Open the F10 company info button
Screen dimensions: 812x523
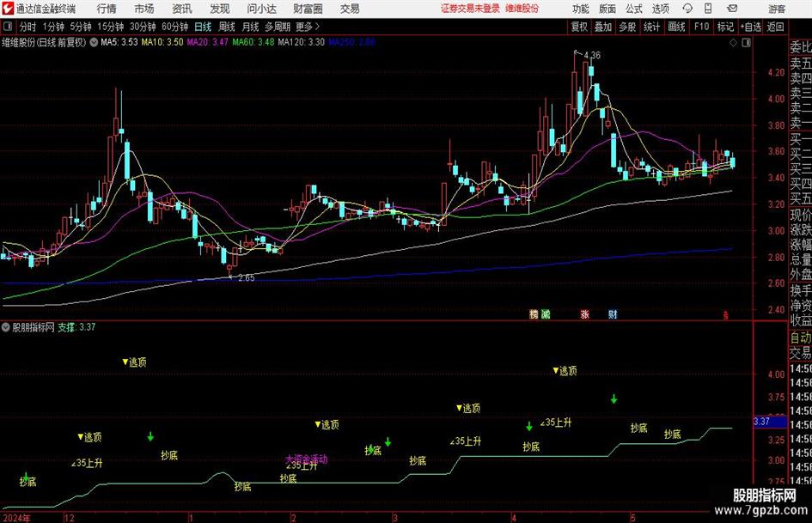pyautogui.click(x=702, y=27)
